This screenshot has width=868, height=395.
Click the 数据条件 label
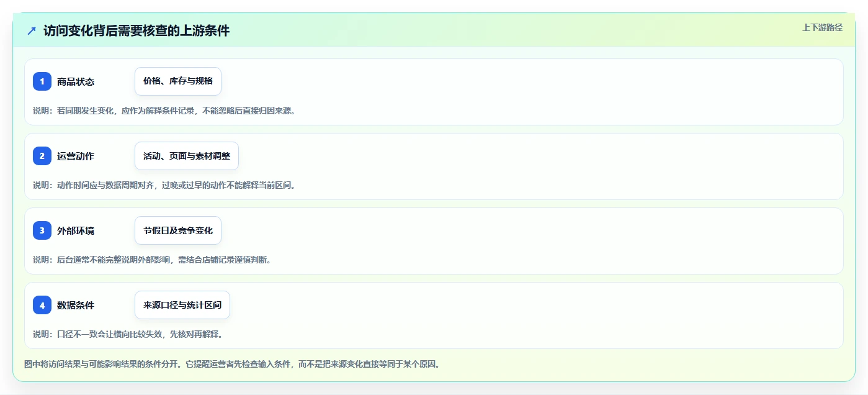click(x=76, y=306)
